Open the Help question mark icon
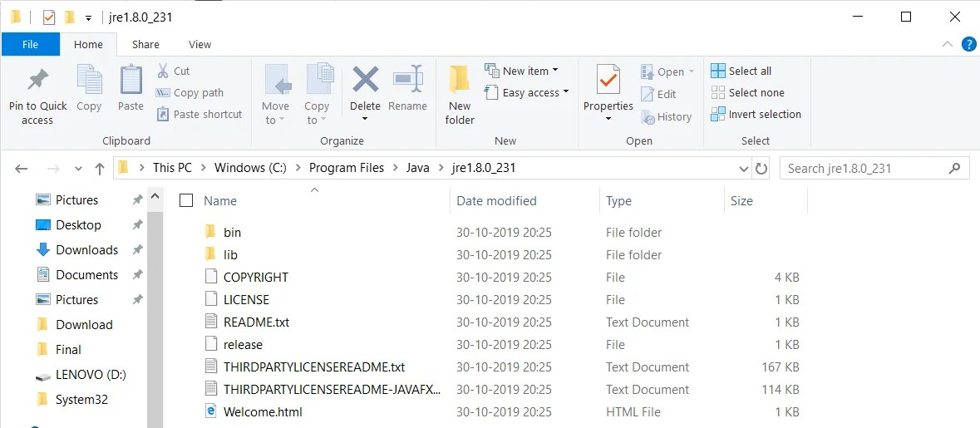The height and width of the screenshot is (428, 980). pos(968,44)
